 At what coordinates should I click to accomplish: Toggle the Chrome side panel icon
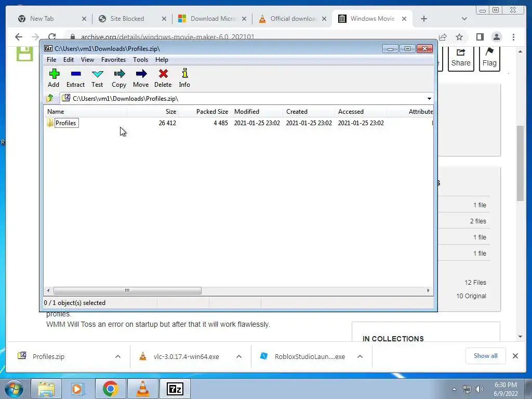(x=480, y=37)
